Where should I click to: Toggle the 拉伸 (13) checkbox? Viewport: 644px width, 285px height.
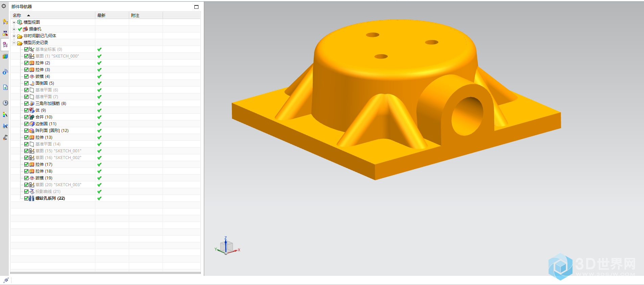(26, 137)
